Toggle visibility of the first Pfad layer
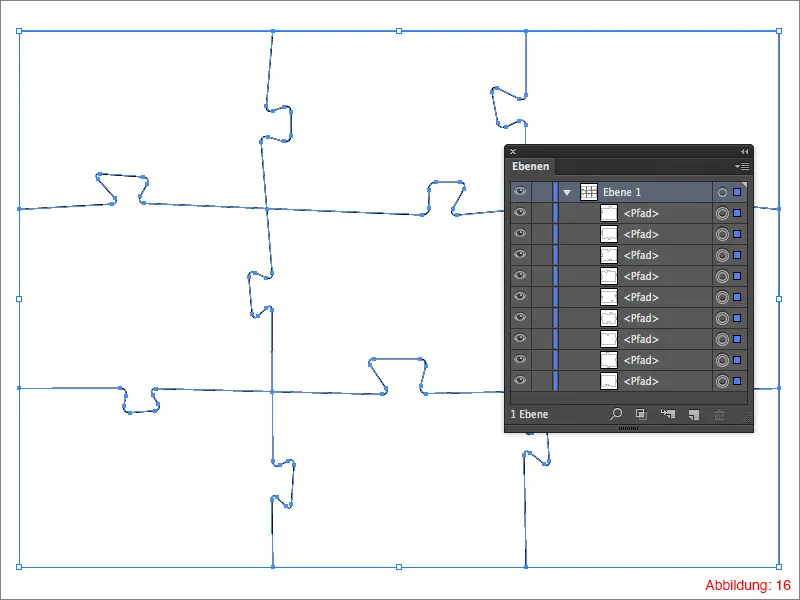This screenshot has width=800, height=600. pos(520,212)
